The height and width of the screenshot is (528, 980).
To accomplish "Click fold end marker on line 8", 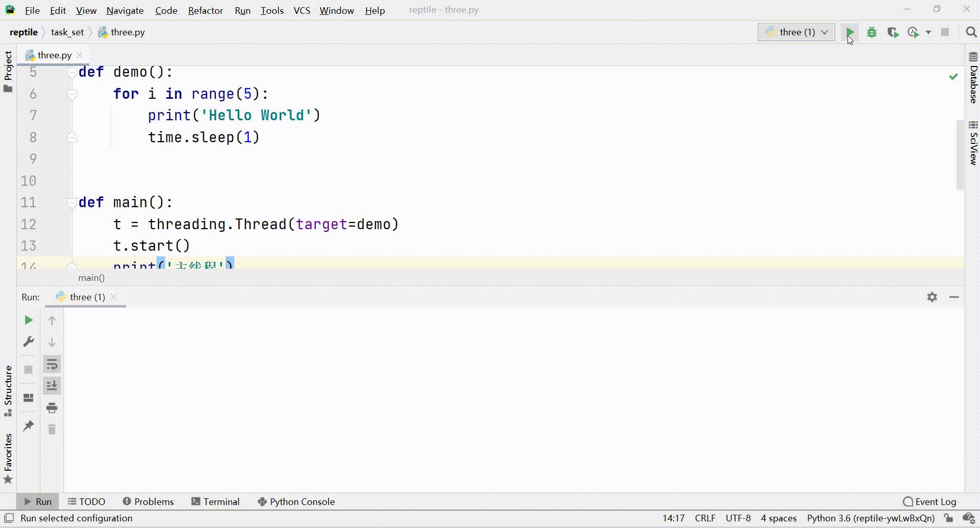I will click(x=72, y=137).
